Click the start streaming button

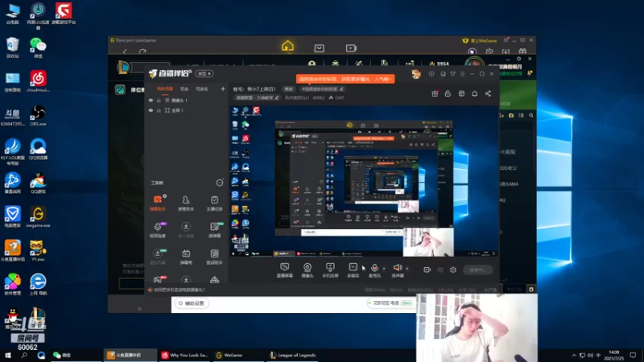477,269
